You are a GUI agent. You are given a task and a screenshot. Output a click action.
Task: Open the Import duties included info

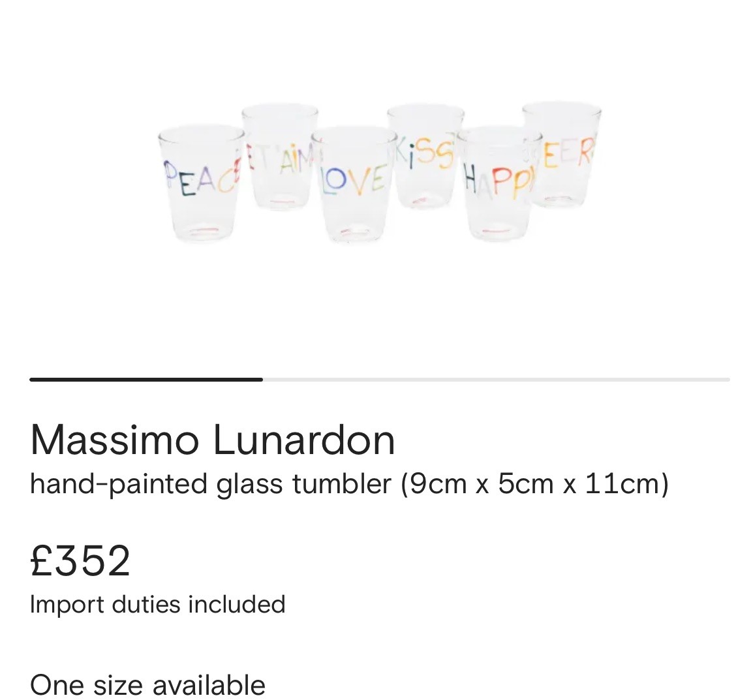pos(157,604)
